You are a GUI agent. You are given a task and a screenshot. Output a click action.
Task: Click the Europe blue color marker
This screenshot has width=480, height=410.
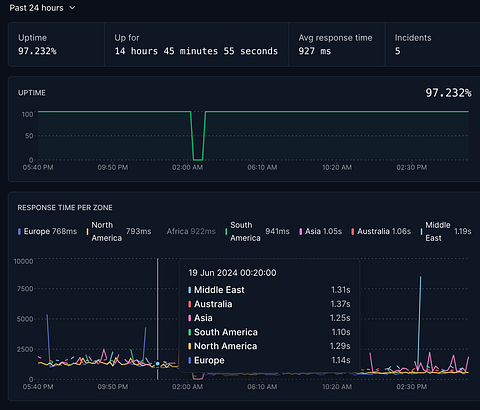pos(19,231)
